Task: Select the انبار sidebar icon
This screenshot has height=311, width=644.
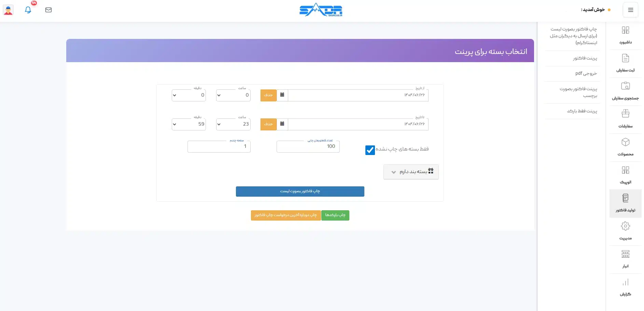Action: pyautogui.click(x=626, y=258)
